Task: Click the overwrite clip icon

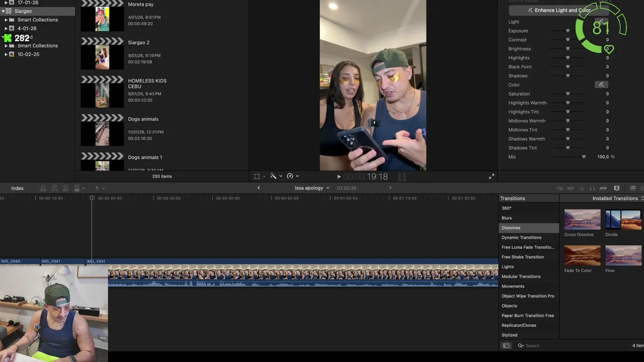Action: tap(77, 188)
